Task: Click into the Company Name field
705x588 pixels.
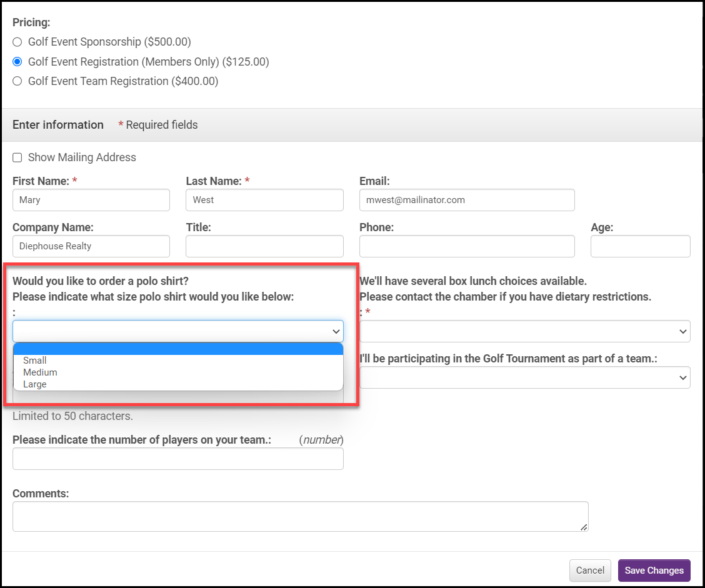Action: (x=91, y=246)
